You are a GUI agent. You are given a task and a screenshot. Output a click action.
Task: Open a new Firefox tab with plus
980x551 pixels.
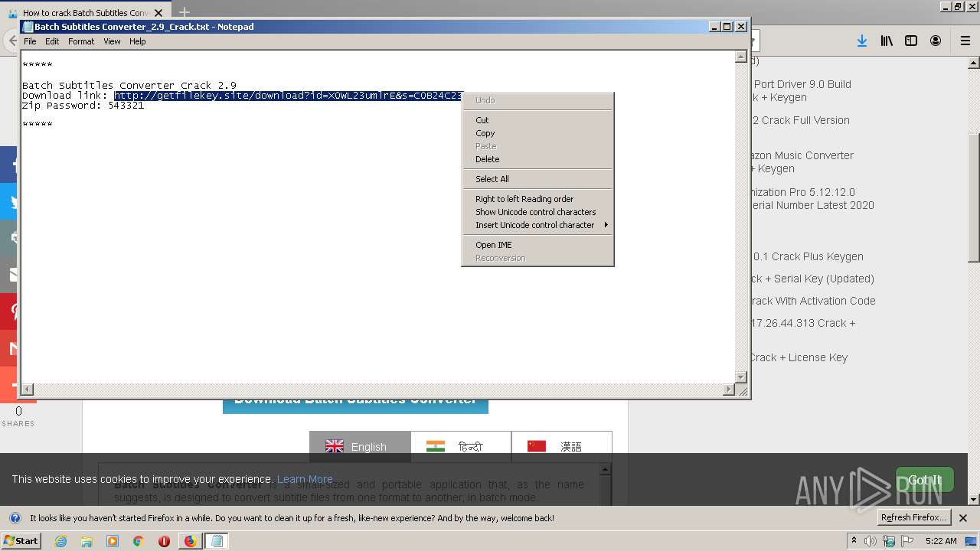pyautogui.click(x=184, y=12)
